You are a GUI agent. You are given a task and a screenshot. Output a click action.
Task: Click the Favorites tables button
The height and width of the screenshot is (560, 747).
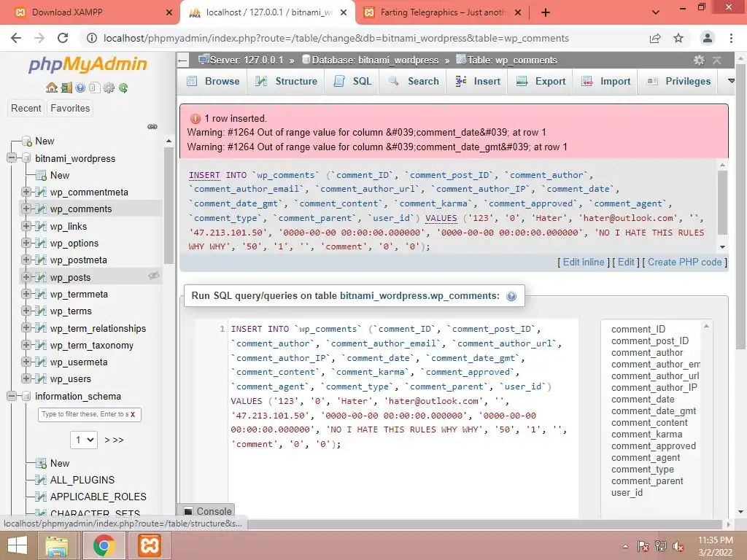pyautogui.click(x=70, y=108)
